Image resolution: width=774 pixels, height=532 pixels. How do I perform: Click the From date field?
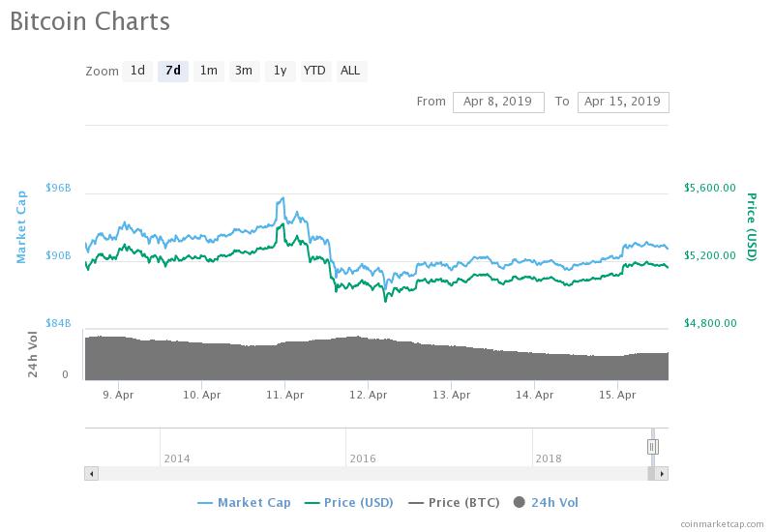498,102
